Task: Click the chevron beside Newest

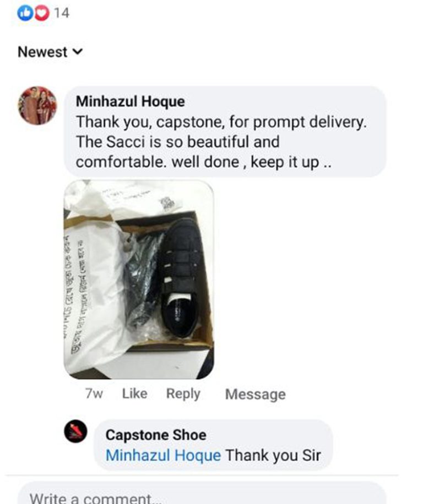Action: 78,51
